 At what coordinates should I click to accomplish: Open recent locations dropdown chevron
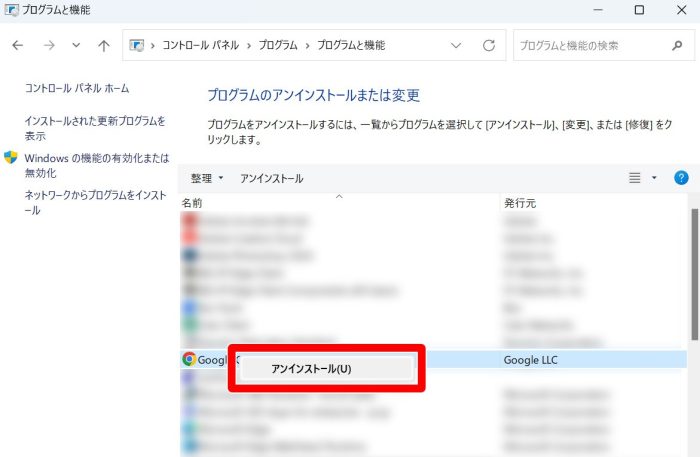[x=76, y=46]
